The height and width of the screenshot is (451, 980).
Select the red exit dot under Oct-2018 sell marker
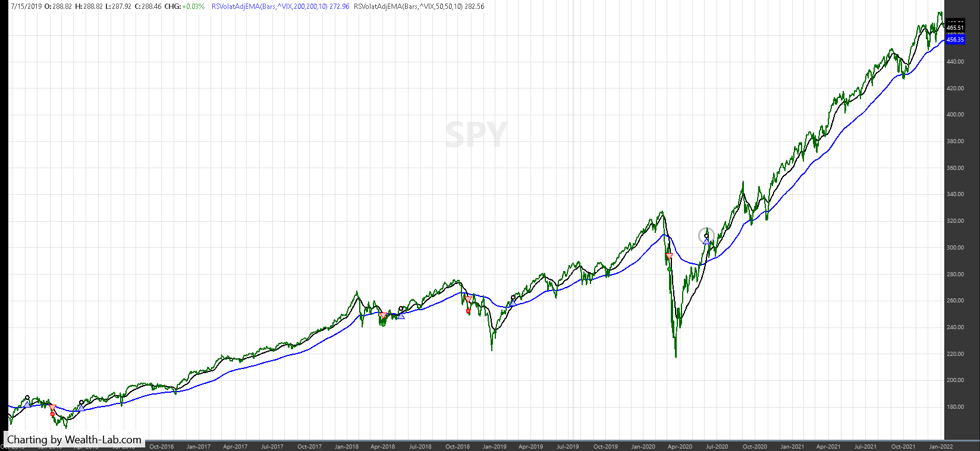click(x=469, y=311)
